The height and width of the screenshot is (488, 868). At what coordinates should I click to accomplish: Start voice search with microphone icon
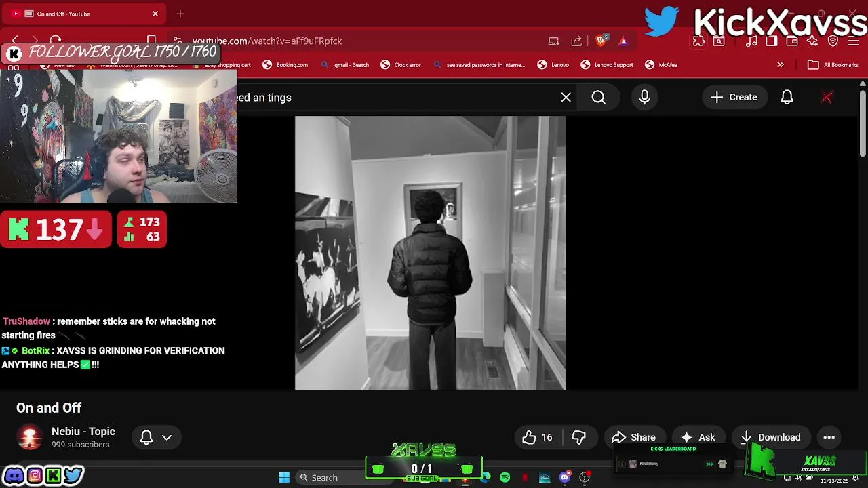tap(644, 98)
